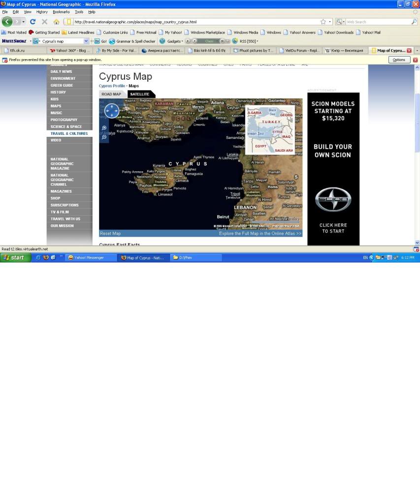Click the WhiteSmoke toolbar logo

(x=14, y=41)
